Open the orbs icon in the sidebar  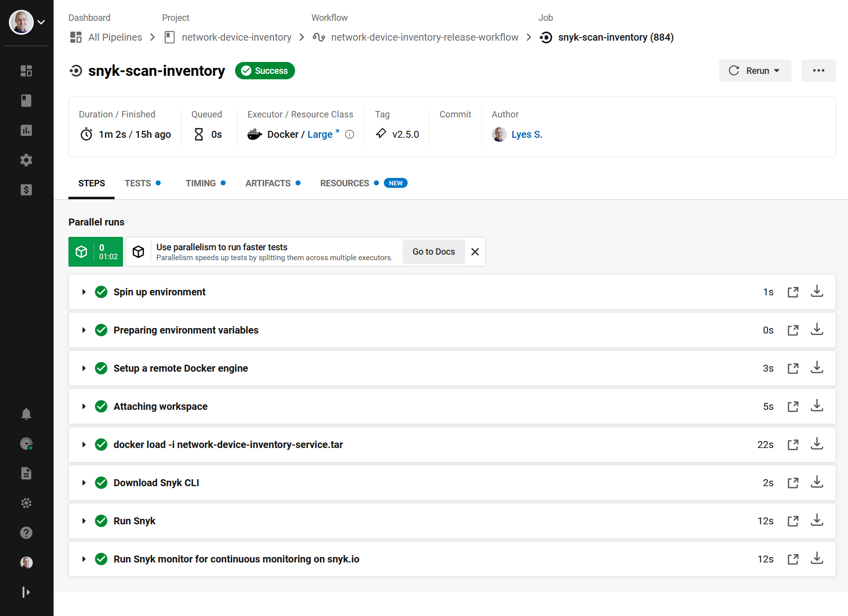click(26, 503)
